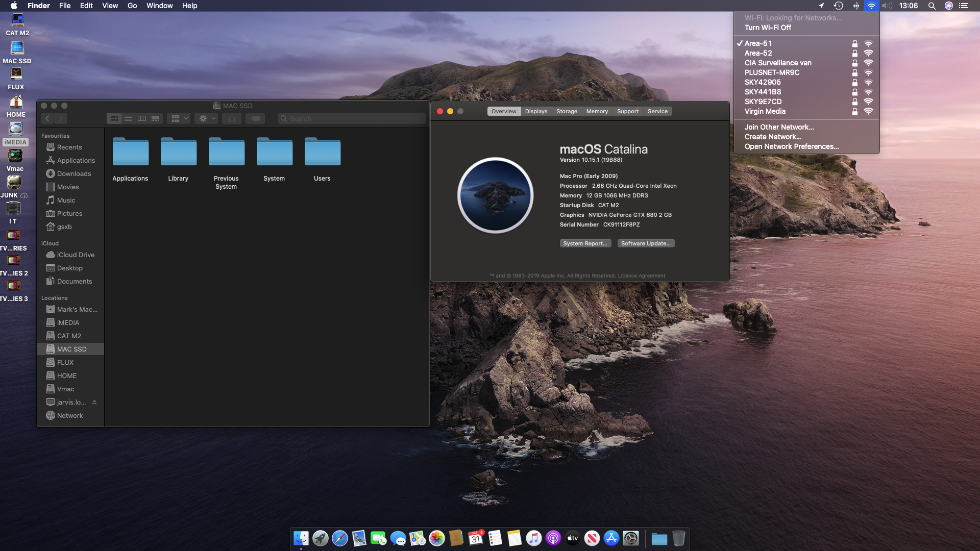The height and width of the screenshot is (551, 980).
Task: Switch to the Storage tab
Action: click(x=567, y=111)
